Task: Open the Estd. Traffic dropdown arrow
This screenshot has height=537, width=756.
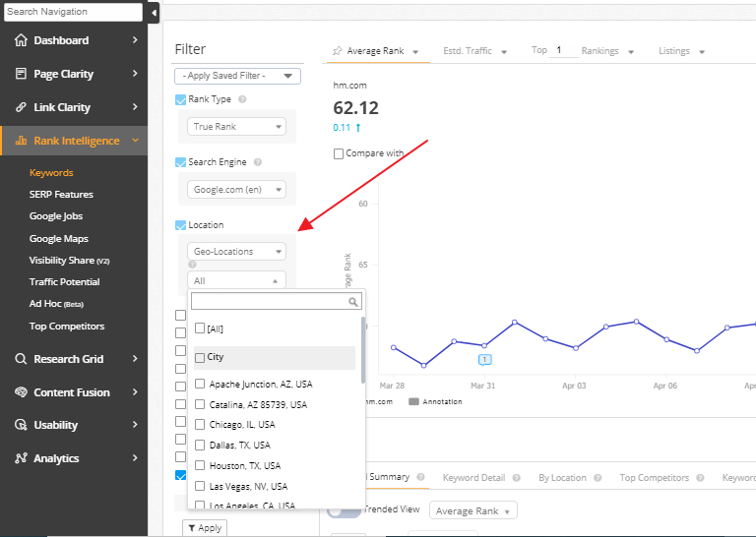Action: click(x=504, y=52)
